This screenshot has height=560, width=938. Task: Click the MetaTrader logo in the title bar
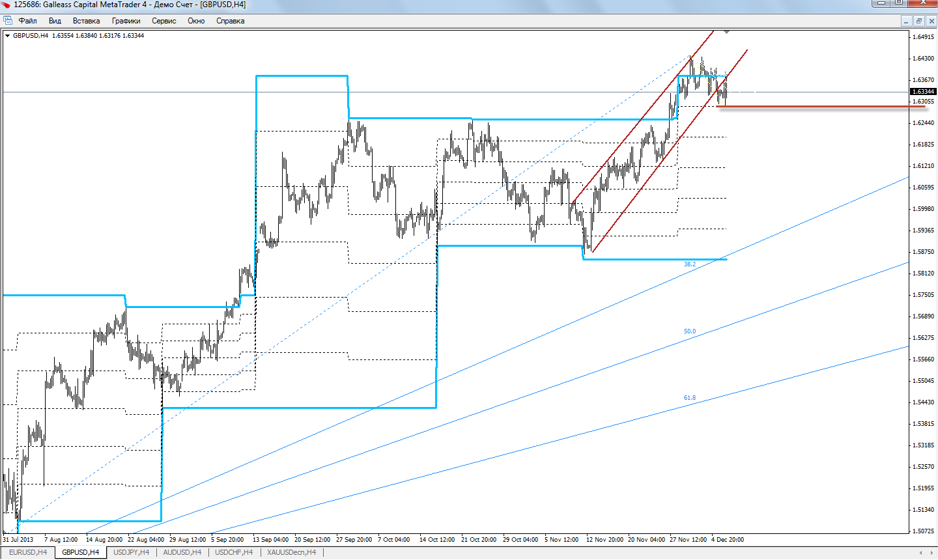(x=7, y=5)
